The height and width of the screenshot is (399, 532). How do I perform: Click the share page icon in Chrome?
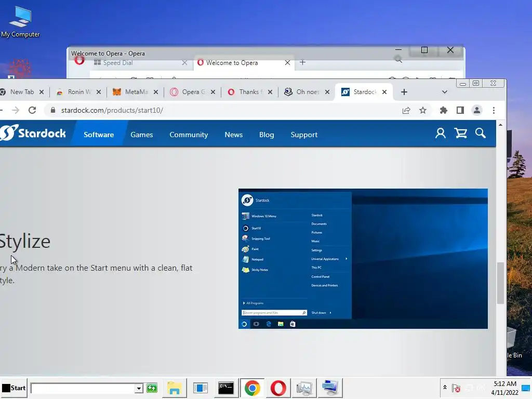click(406, 110)
